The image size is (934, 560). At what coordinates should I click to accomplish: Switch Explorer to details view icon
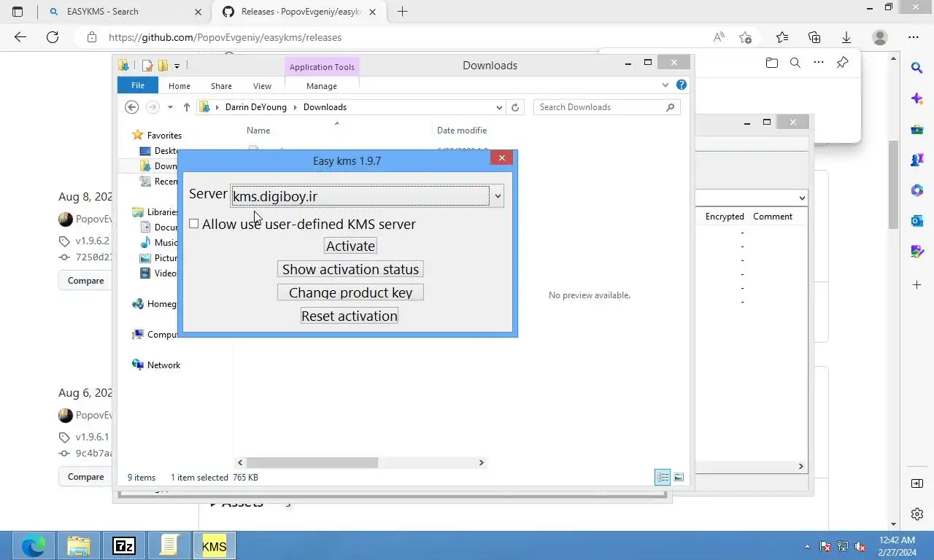point(663,478)
